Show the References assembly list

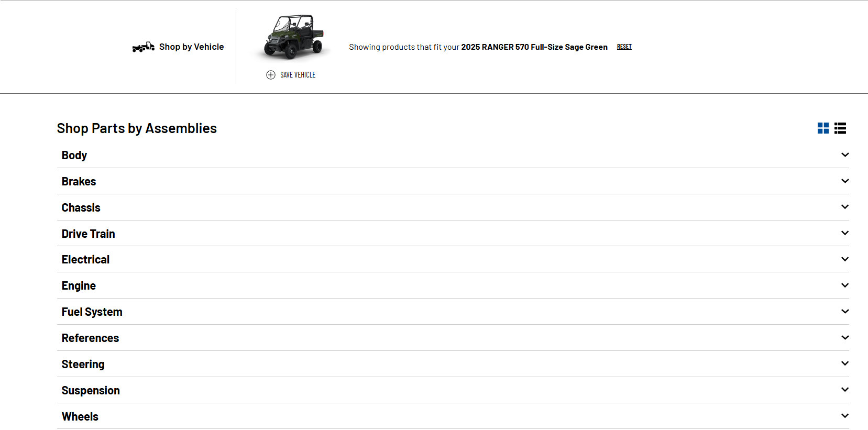(90, 338)
